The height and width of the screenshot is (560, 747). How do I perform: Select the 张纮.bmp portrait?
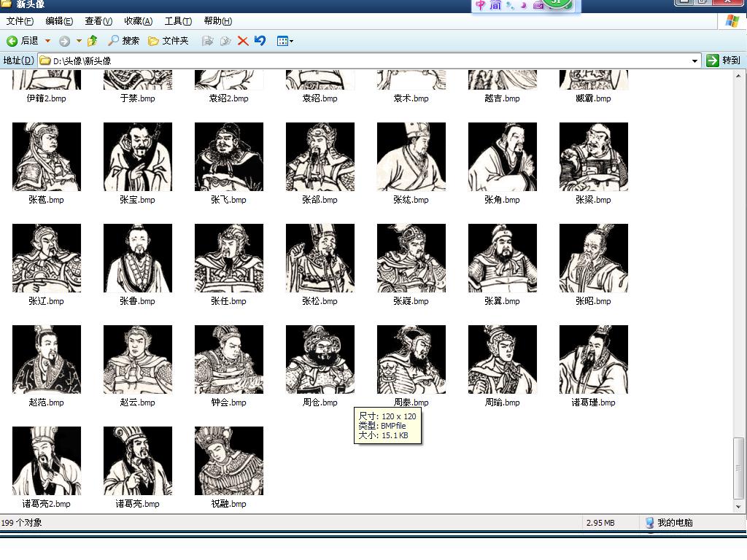(411, 157)
